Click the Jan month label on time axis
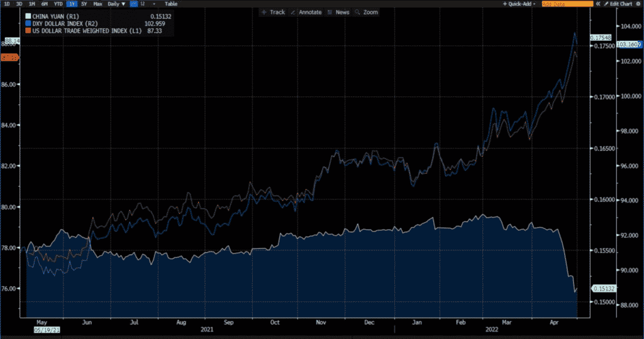This screenshot has width=644, height=339. pos(417,323)
